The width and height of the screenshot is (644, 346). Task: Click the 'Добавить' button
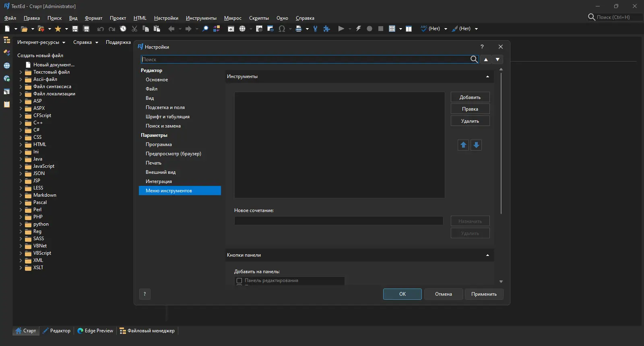pos(470,97)
